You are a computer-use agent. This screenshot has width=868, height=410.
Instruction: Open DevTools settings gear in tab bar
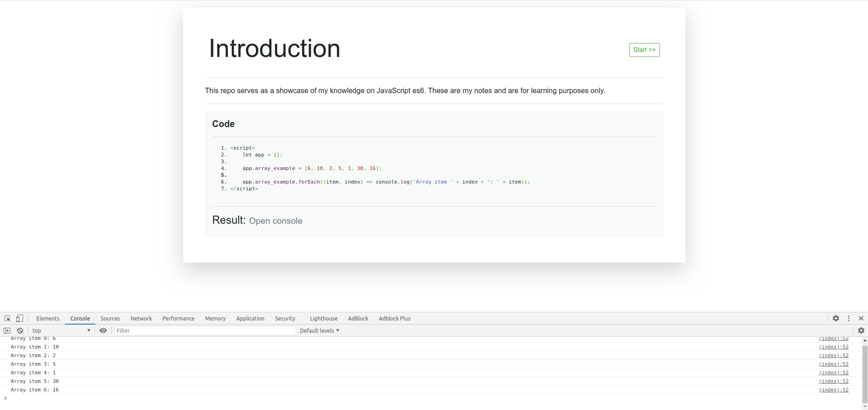tap(836, 319)
